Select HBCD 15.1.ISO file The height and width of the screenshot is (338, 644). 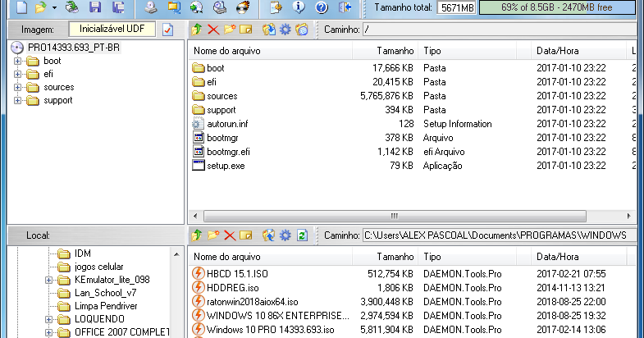(237, 274)
